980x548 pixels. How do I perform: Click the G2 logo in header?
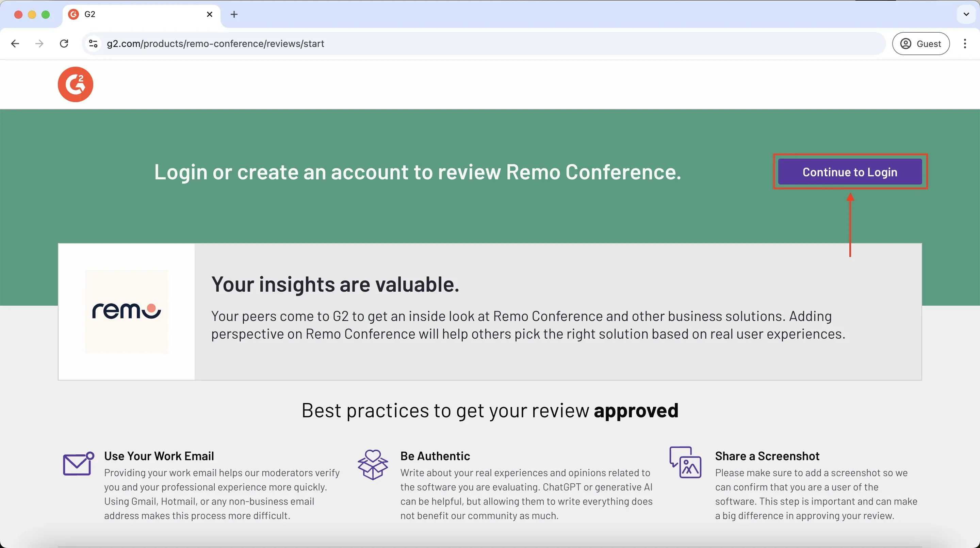[x=75, y=84]
